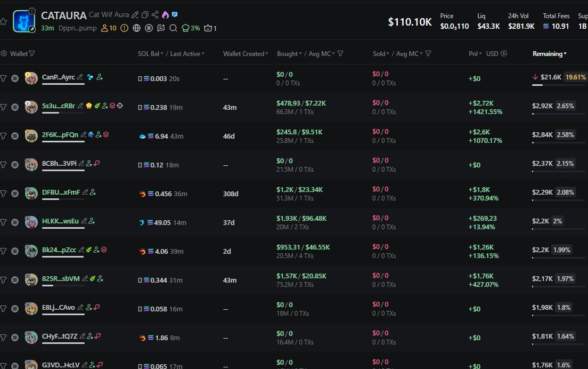Star CATAURA token as favorite
Viewport: 588px width, 369px height.
click(3, 22)
